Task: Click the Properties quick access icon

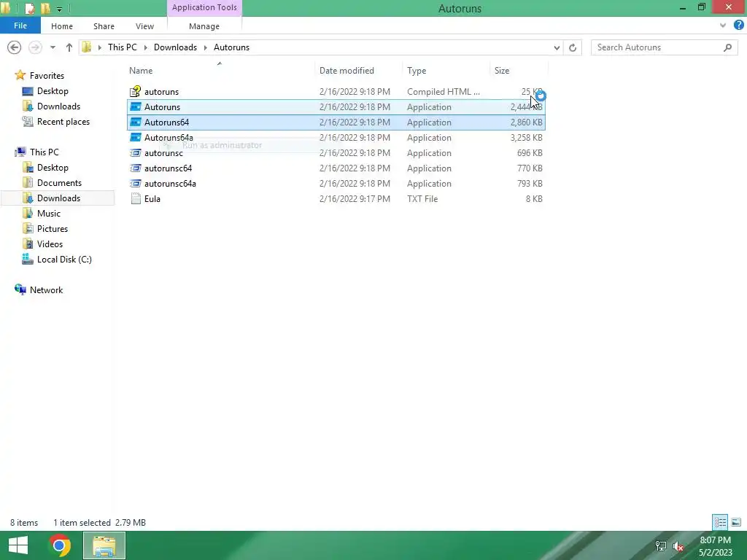Action: (x=29, y=8)
